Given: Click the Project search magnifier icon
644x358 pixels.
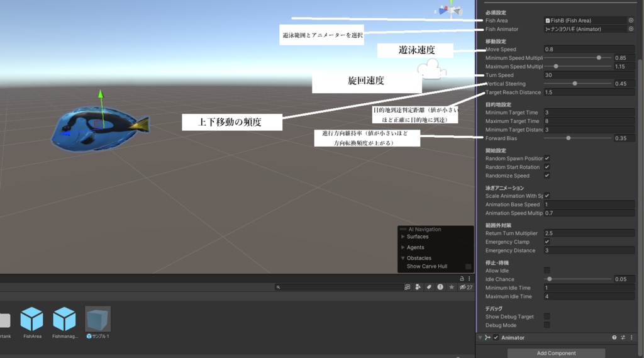Looking at the screenshot, I should click(x=278, y=288).
